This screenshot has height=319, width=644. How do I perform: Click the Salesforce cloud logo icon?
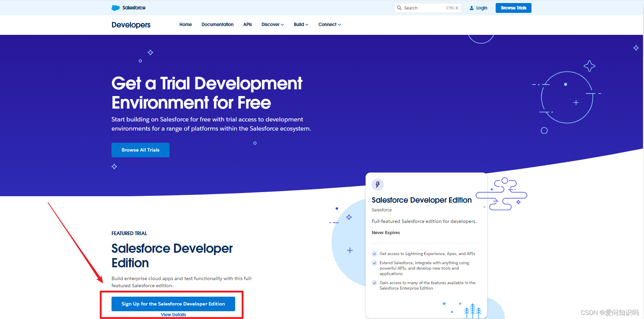tap(116, 8)
